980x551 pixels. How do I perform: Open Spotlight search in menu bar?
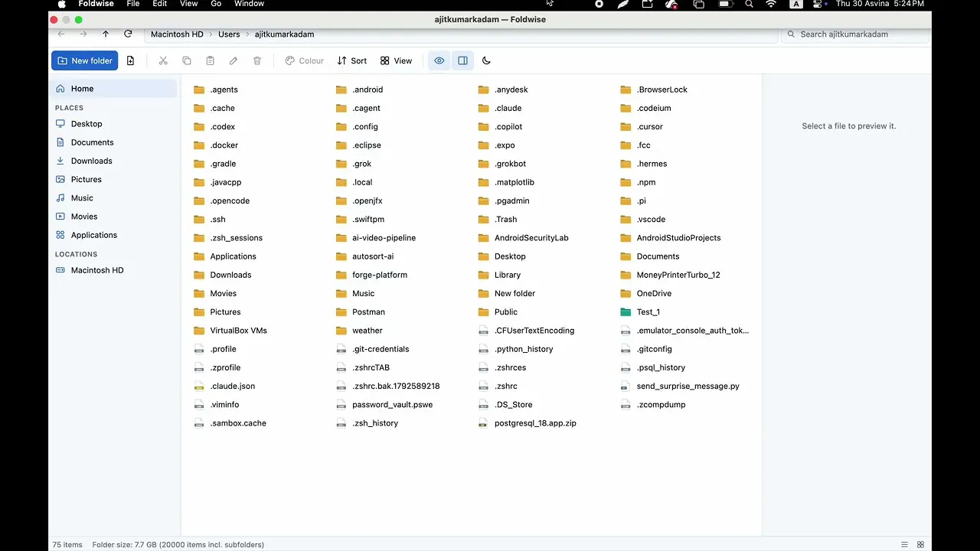749,4
